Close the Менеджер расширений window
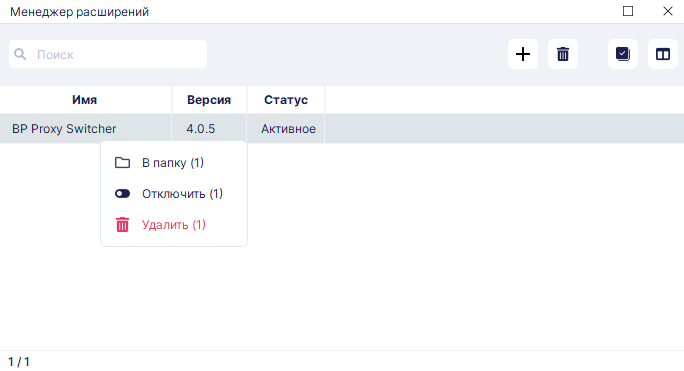This screenshot has height=371, width=684. [667, 11]
